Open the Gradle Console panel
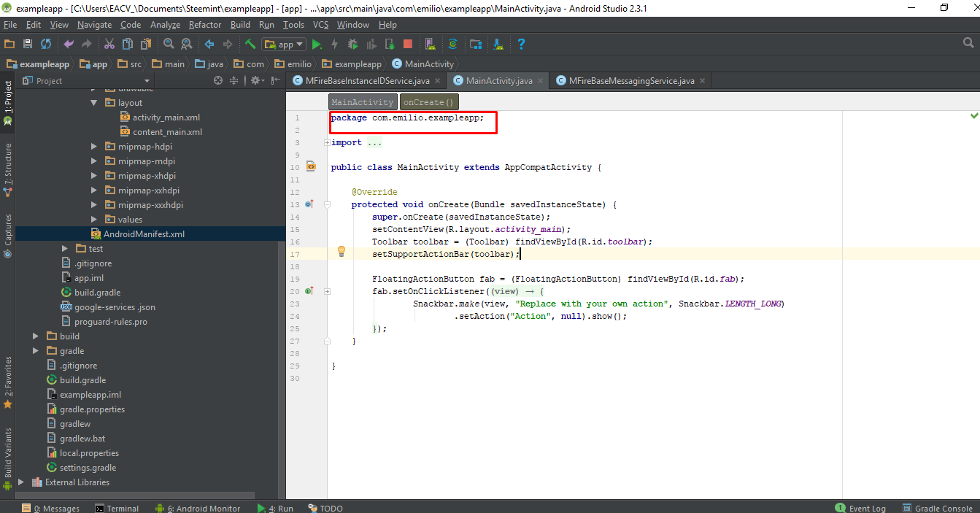 [x=937, y=508]
